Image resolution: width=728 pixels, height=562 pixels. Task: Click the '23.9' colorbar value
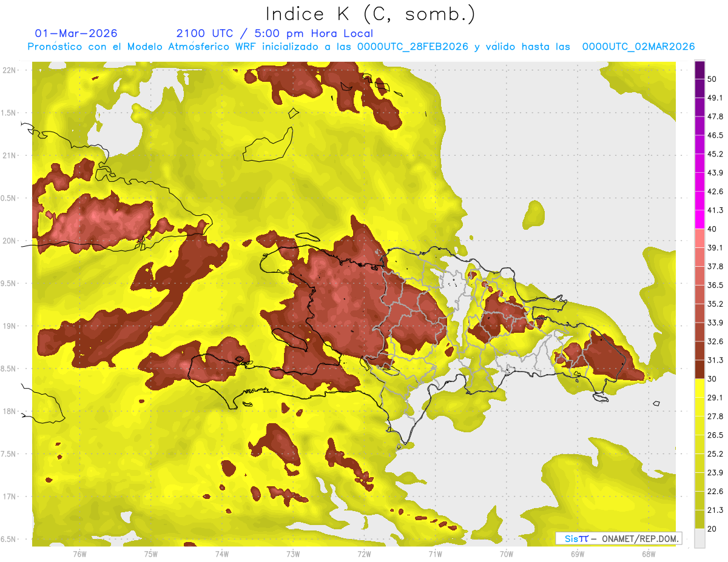coord(715,473)
